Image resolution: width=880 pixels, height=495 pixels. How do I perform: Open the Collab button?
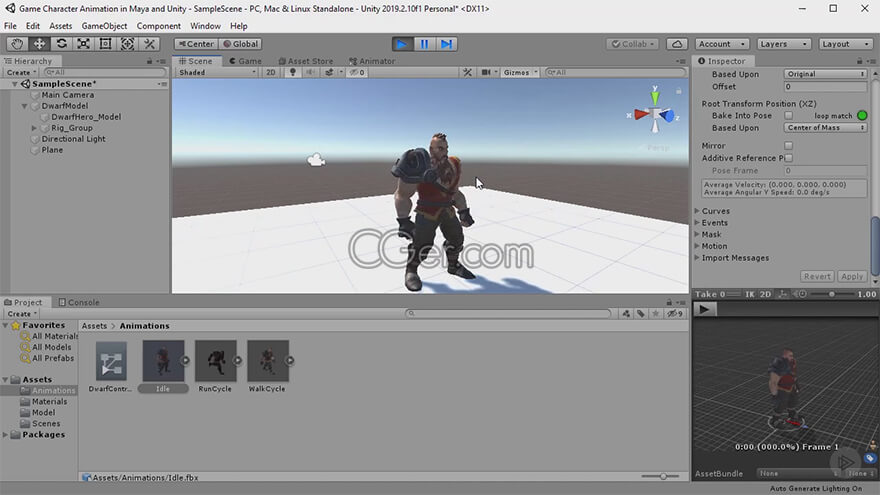click(633, 44)
